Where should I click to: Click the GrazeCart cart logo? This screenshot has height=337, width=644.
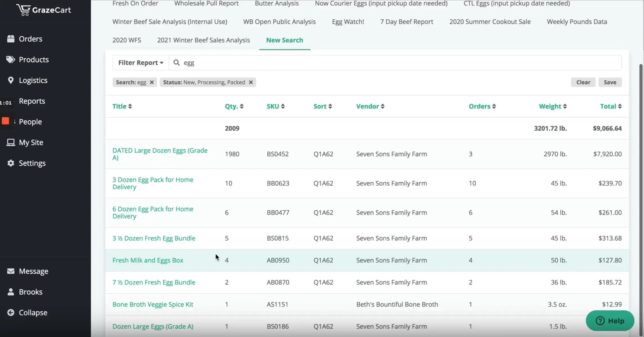coord(23,10)
